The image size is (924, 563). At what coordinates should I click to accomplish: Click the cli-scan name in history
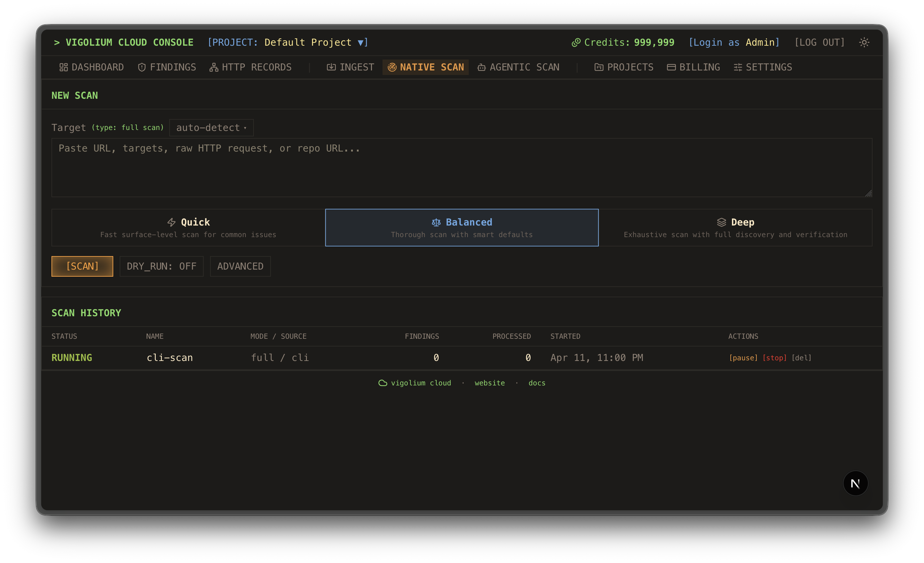[170, 358]
